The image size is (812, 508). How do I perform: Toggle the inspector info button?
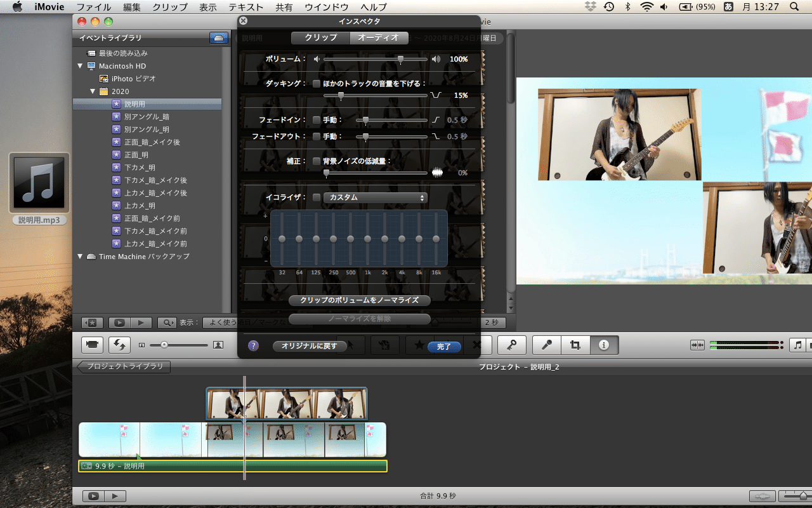pyautogui.click(x=604, y=345)
